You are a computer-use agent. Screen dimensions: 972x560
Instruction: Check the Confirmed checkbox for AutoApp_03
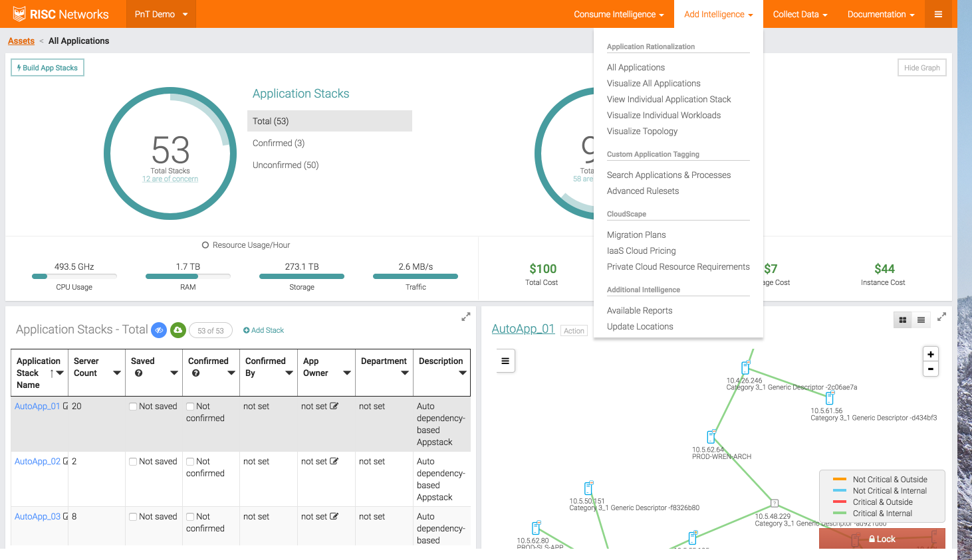(x=190, y=517)
